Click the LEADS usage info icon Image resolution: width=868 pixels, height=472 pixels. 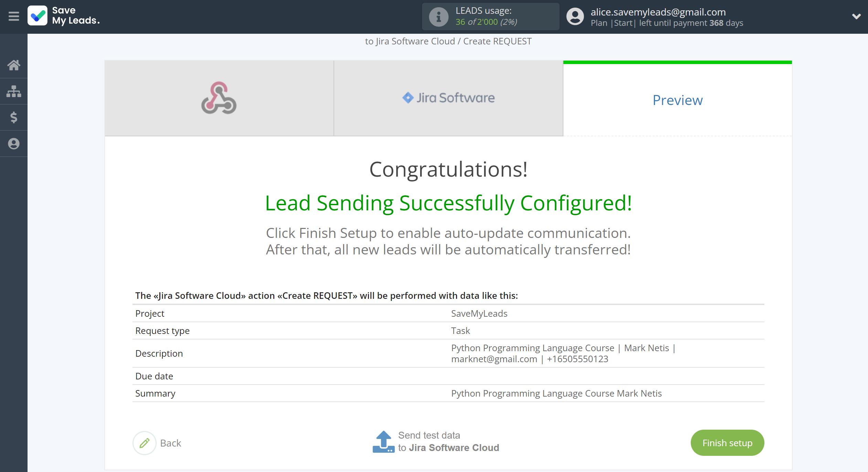[438, 17]
